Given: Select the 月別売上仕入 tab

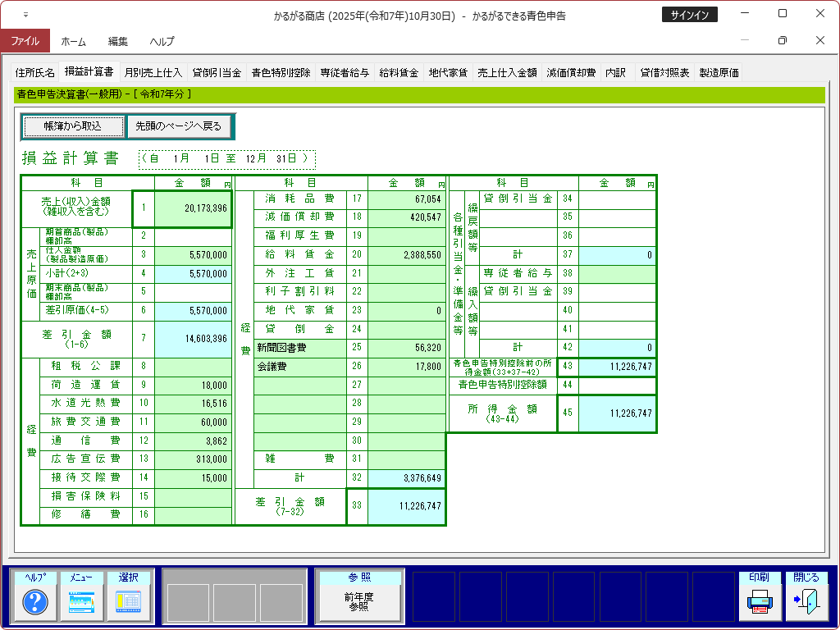Looking at the screenshot, I should click(153, 72).
